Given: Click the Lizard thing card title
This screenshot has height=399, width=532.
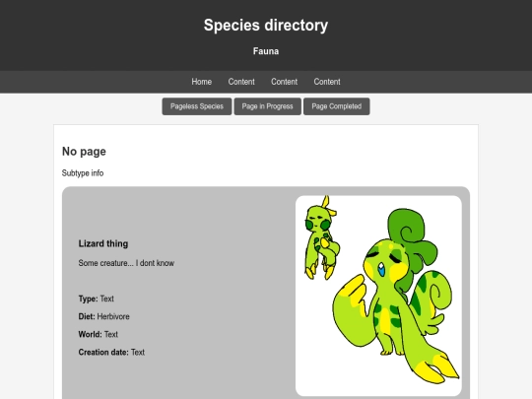Looking at the screenshot, I should pos(103,243).
